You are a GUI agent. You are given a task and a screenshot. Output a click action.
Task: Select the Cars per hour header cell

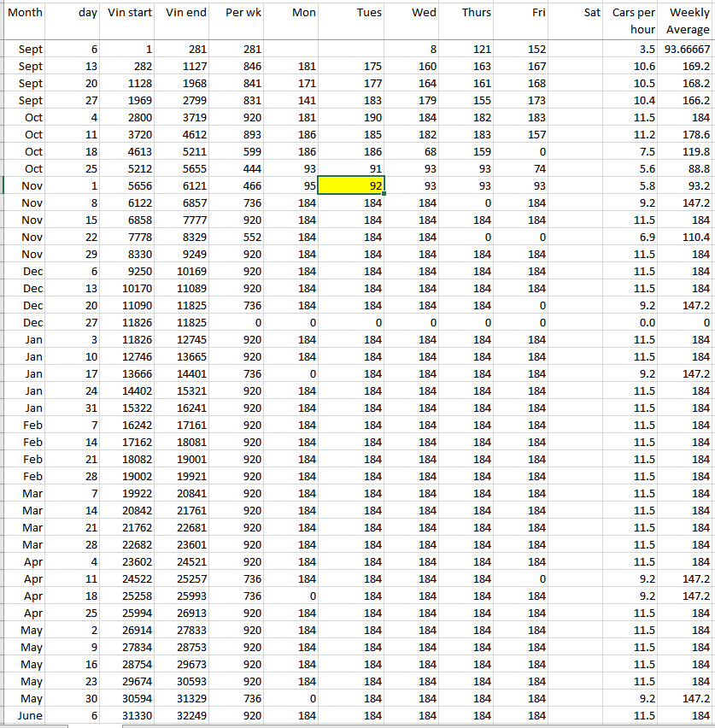point(633,21)
